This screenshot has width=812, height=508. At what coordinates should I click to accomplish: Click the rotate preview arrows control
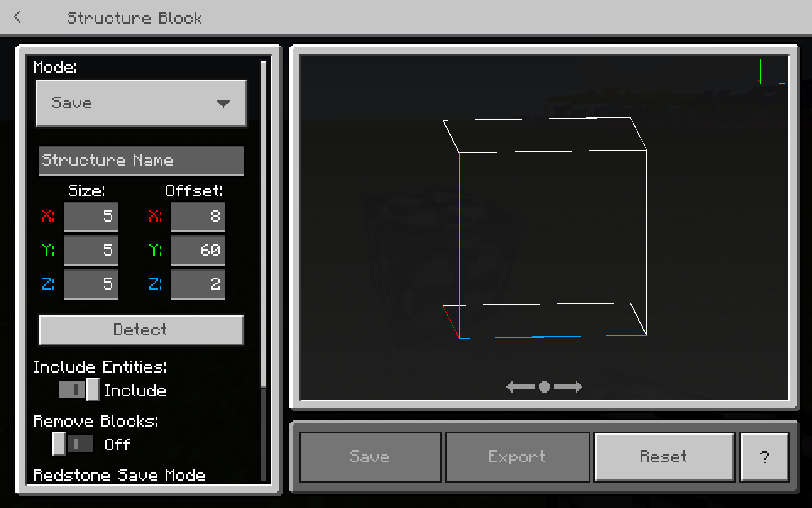(544, 387)
